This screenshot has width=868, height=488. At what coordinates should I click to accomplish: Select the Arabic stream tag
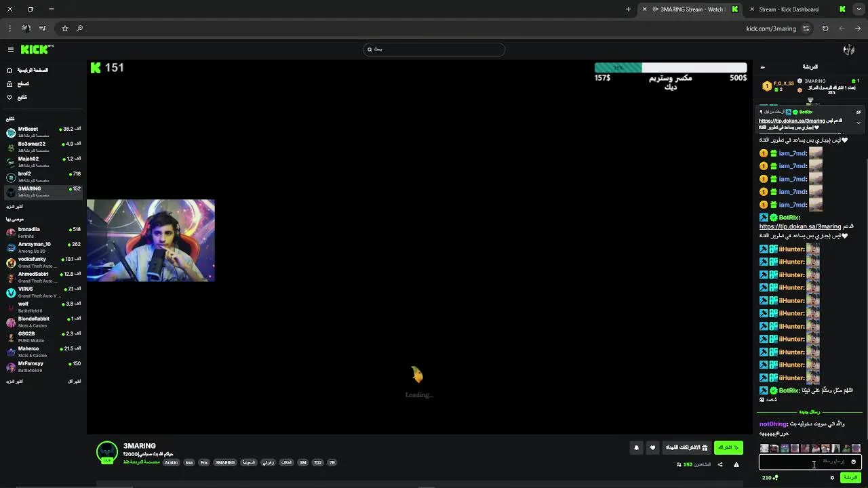click(171, 463)
